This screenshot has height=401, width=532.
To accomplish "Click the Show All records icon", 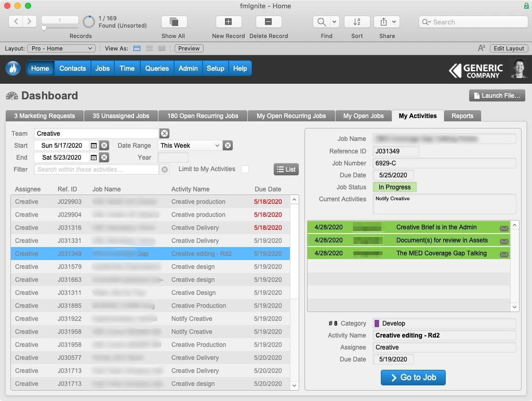I will [x=174, y=22].
